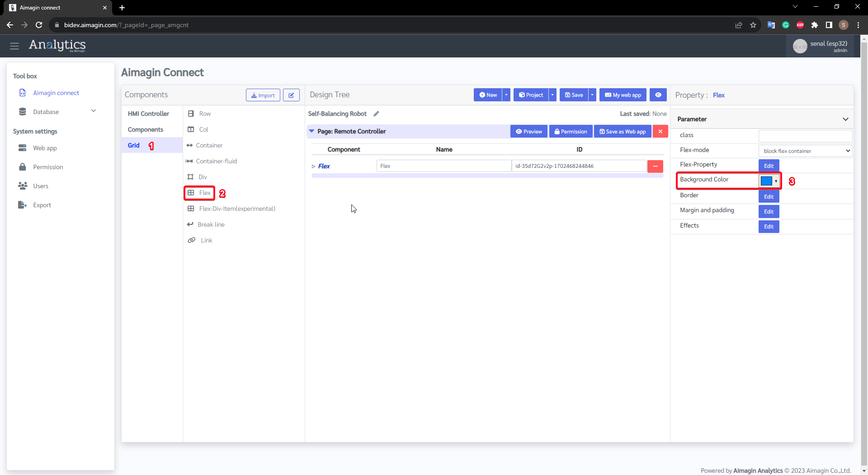Toggle the design tree eye view button
The height and width of the screenshot is (475, 868).
pyautogui.click(x=658, y=95)
